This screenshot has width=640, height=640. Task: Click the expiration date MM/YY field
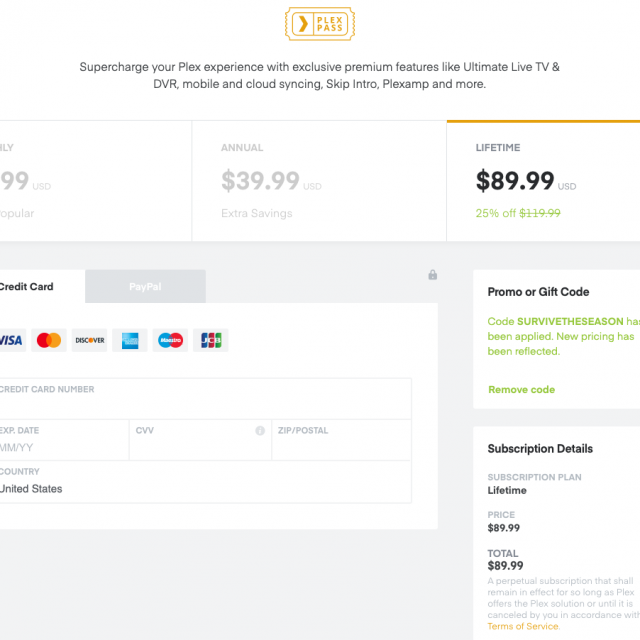click(60, 448)
